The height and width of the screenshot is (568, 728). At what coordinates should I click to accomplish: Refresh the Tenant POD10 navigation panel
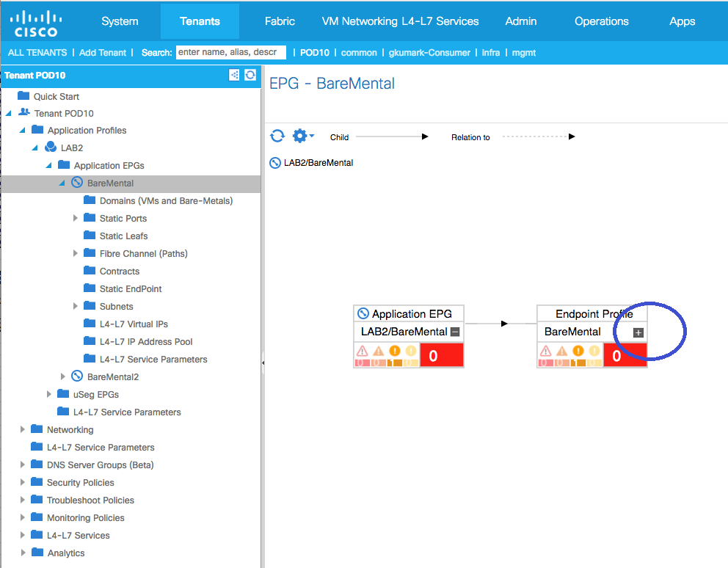250,75
